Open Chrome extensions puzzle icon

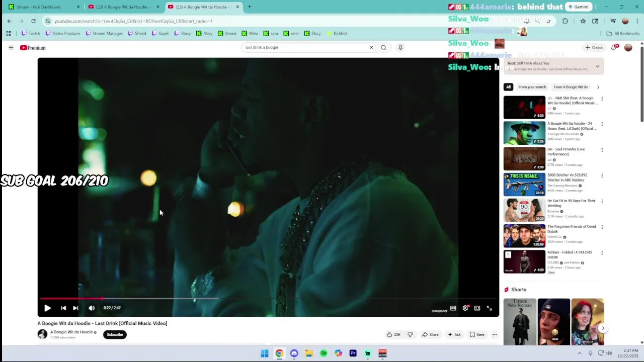[565, 21]
